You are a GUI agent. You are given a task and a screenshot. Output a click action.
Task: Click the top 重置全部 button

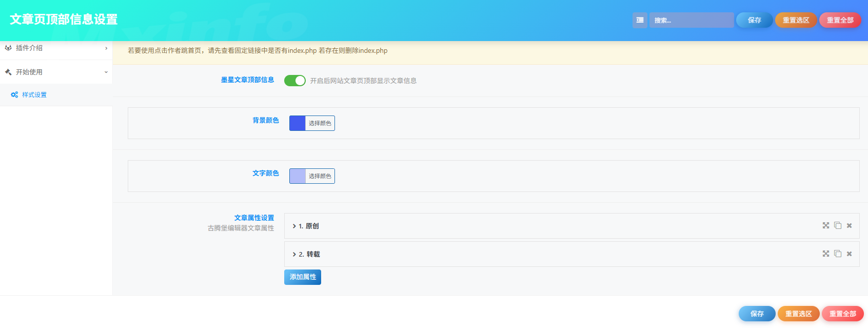click(840, 20)
